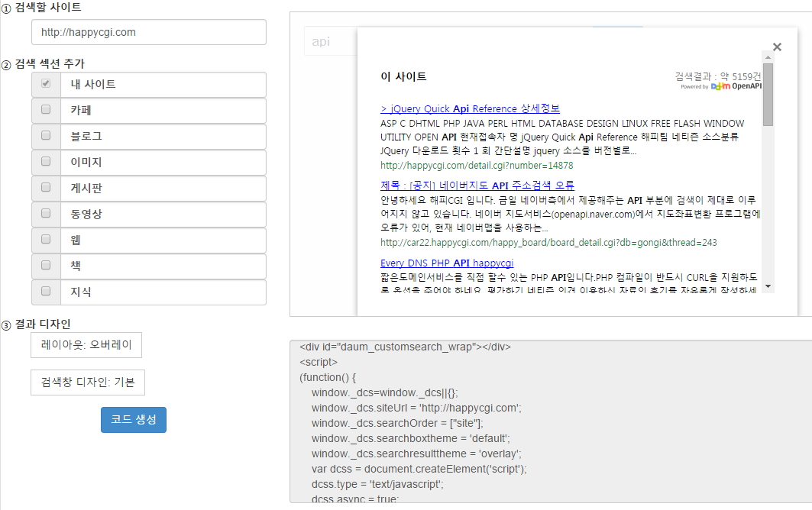
Task: Click the 검색할 사이트 heading
Action: [48, 7]
